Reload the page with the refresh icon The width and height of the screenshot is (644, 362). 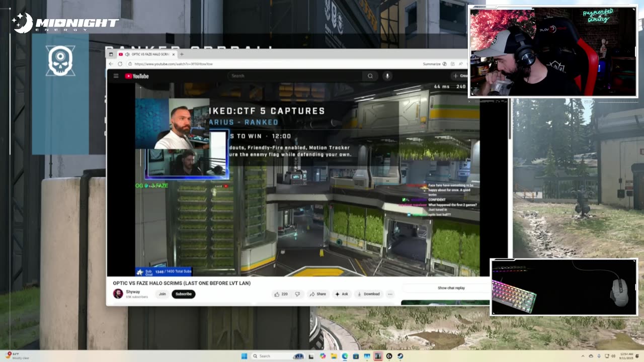point(120,64)
